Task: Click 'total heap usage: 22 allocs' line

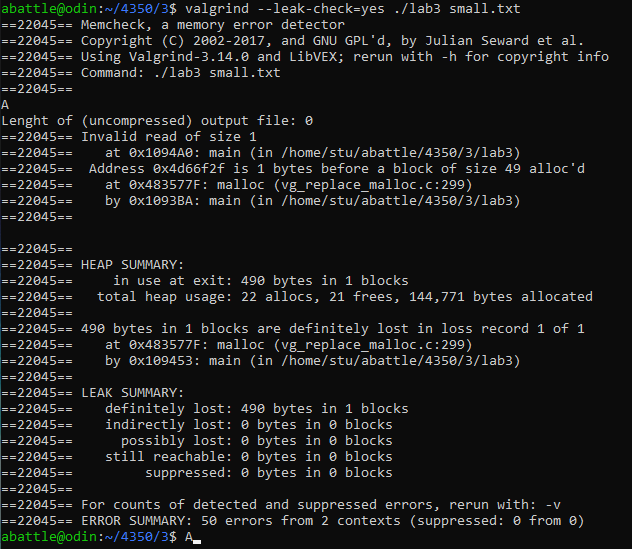Action: [345, 297]
